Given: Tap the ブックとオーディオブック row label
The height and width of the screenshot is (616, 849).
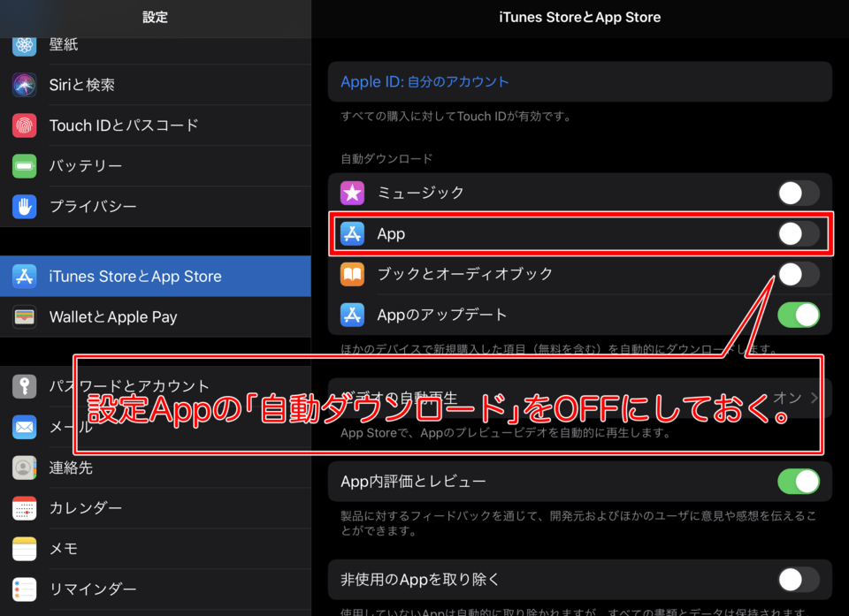Looking at the screenshot, I should 465,275.
